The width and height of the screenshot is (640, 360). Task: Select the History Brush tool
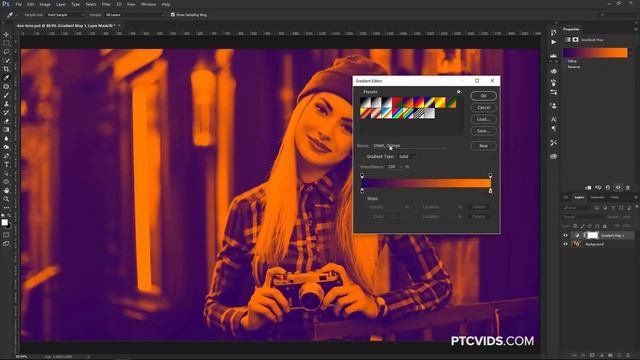click(x=6, y=112)
